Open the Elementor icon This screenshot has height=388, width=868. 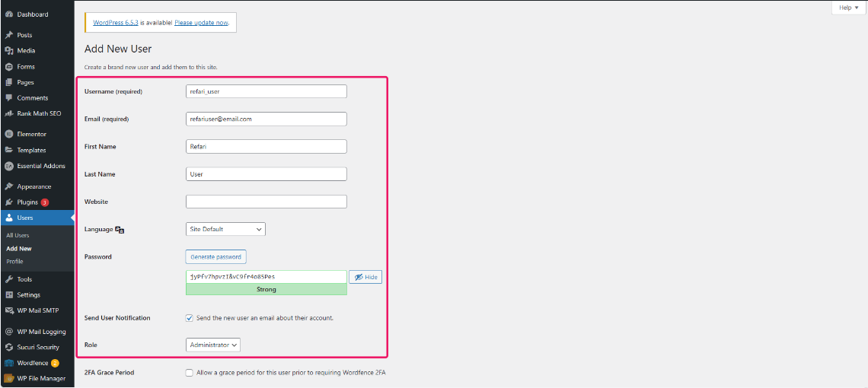[x=9, y=134]
